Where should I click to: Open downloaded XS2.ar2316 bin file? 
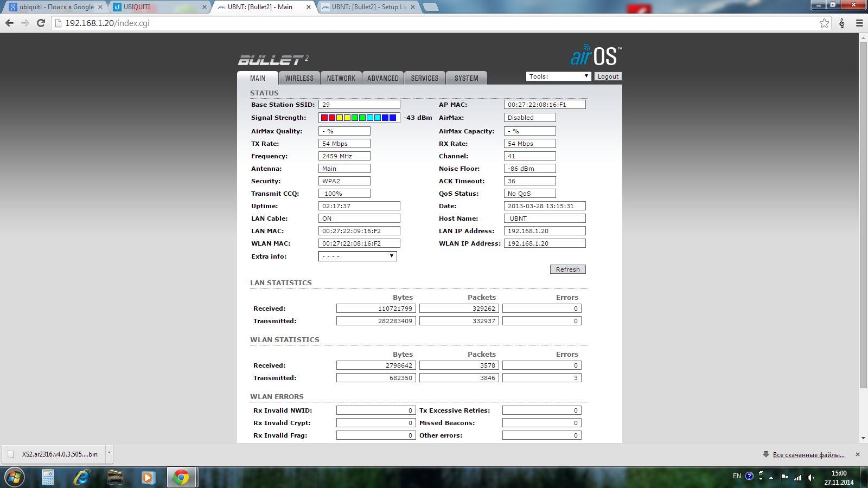(54, 454)
